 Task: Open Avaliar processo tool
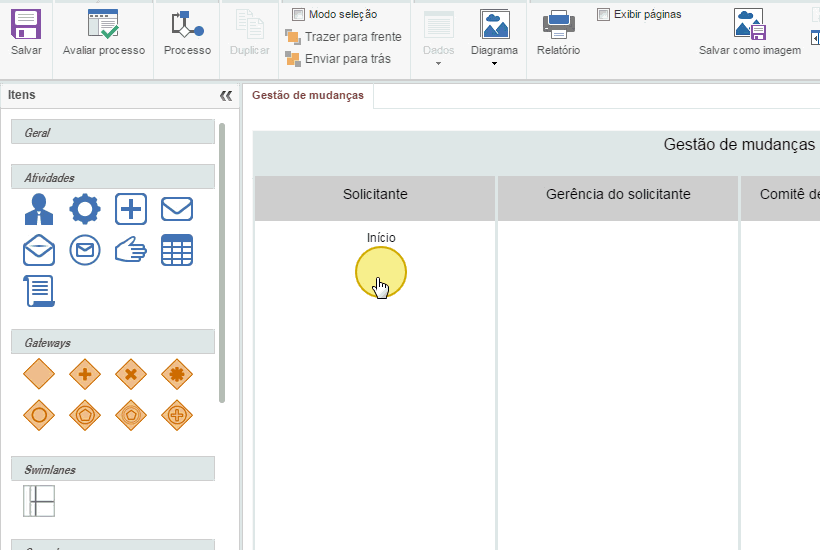[x=103, y=25]
